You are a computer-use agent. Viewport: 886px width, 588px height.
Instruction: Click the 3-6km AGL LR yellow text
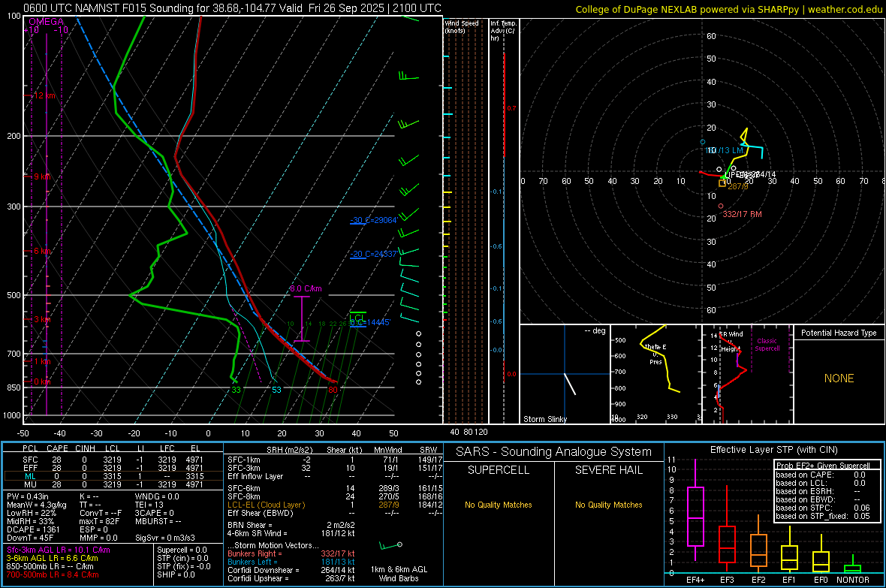click(52, 558)
